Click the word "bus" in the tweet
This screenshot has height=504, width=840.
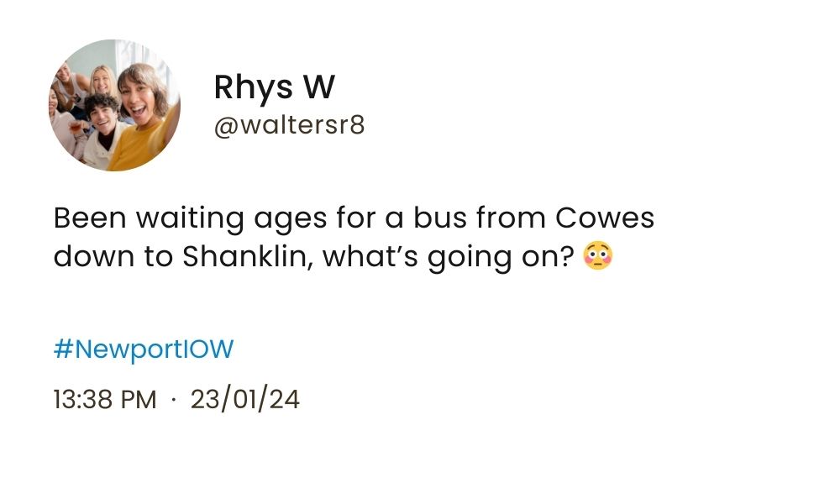[439, 218]
